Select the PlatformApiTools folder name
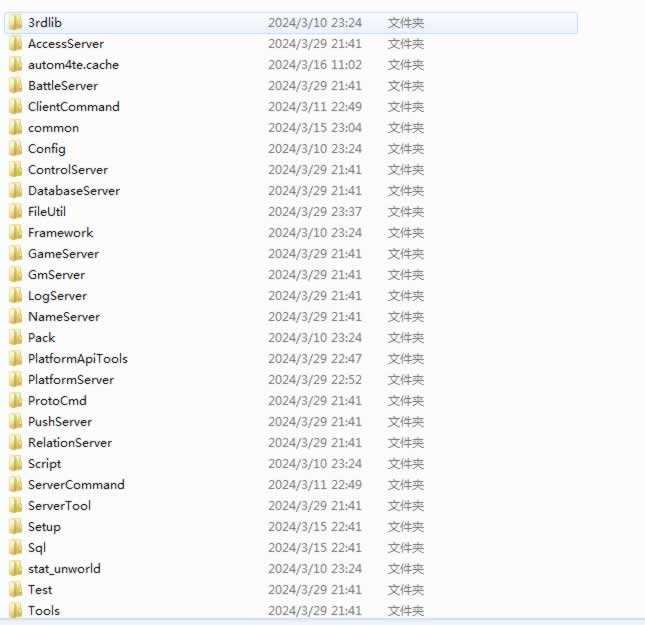The image size is (645, 625). 78,359
